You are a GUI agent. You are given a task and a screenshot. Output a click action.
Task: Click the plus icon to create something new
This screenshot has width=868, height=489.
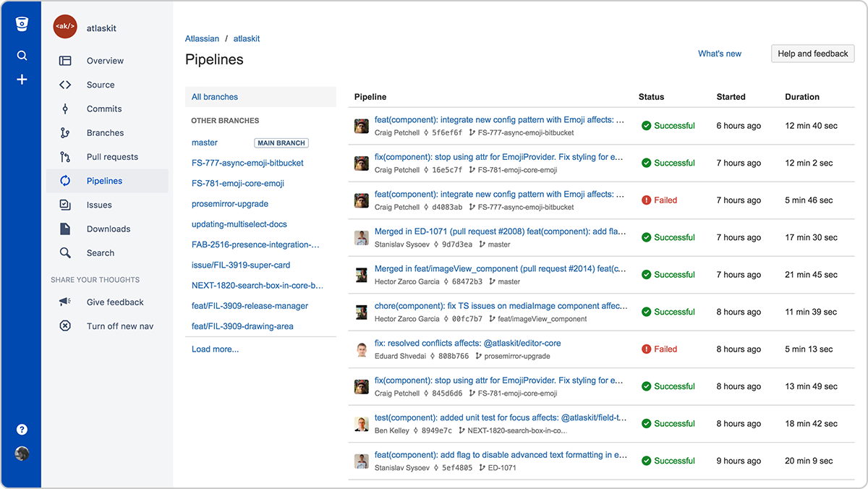[x=22, y=80]
